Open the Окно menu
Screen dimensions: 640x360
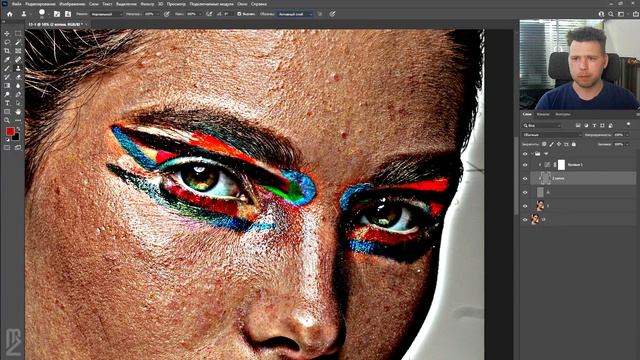pyautogui.click(x=242, y=4)
